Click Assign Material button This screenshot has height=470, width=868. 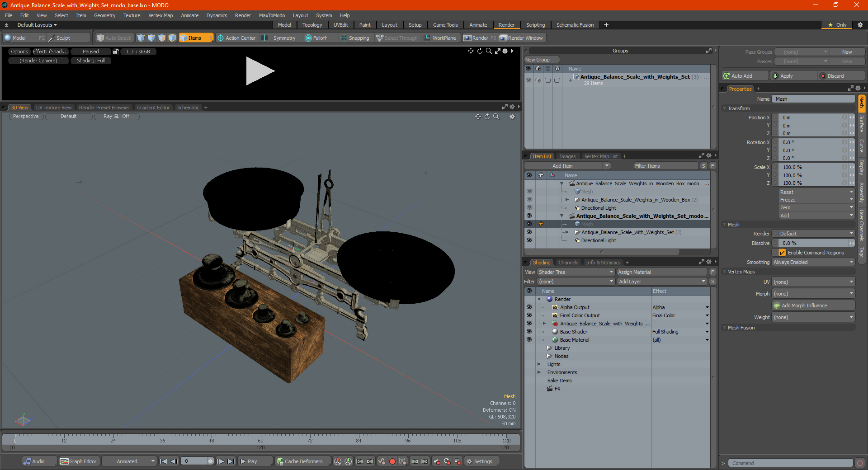[x=662, y=272]
